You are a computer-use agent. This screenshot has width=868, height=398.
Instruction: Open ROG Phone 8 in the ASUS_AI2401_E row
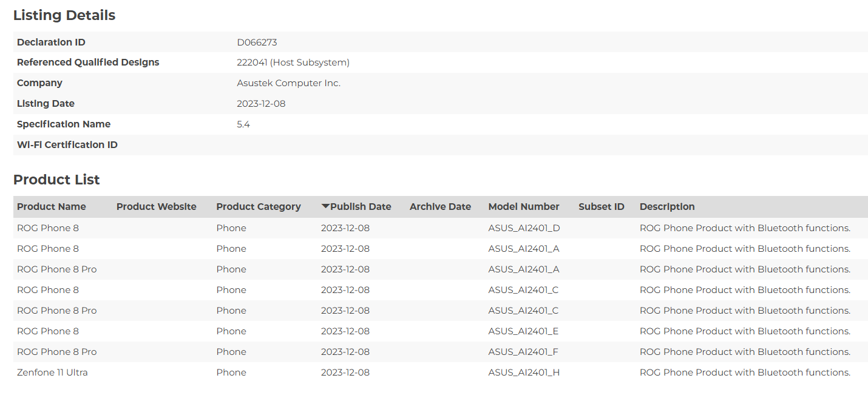pyautogui.click(x=48, y=331)
